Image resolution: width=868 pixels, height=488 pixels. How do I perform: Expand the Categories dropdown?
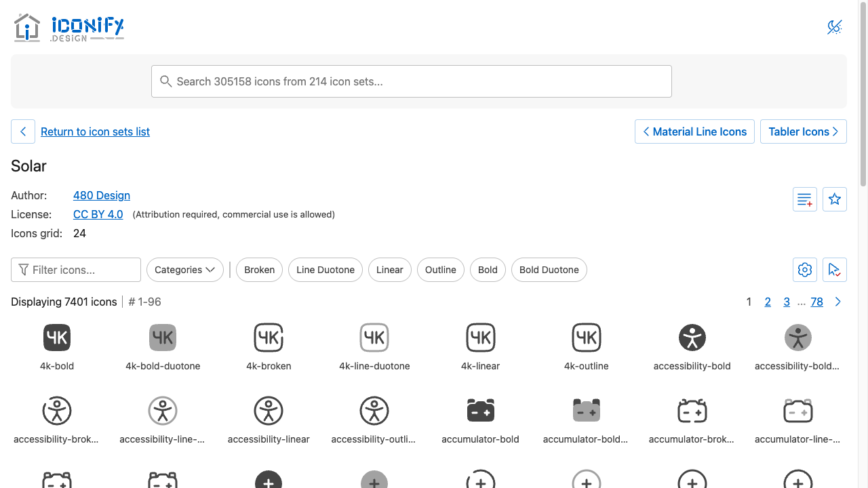185,270
